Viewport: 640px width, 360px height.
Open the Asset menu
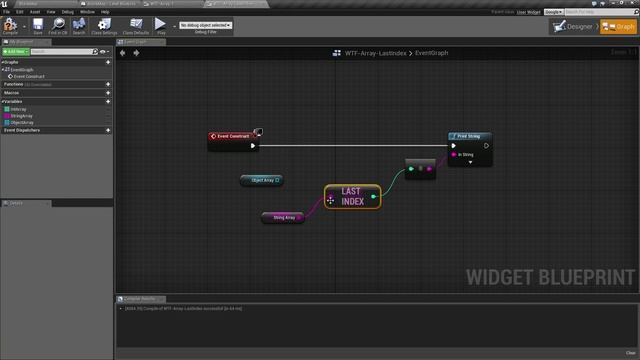point(35,12)
